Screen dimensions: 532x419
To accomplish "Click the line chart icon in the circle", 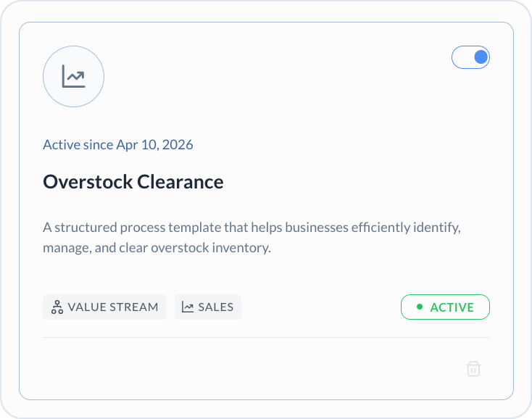I will tap(74, 76).
